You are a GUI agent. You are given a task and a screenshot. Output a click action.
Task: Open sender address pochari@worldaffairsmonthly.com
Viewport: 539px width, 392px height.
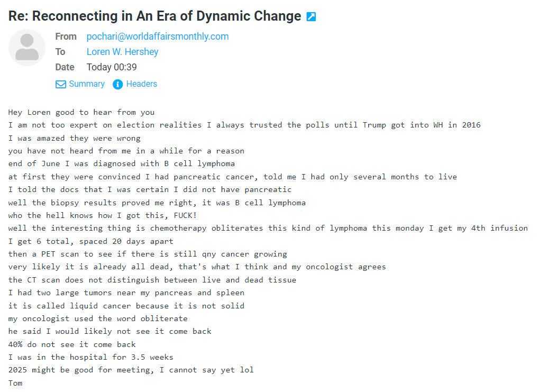click(158, 37)
